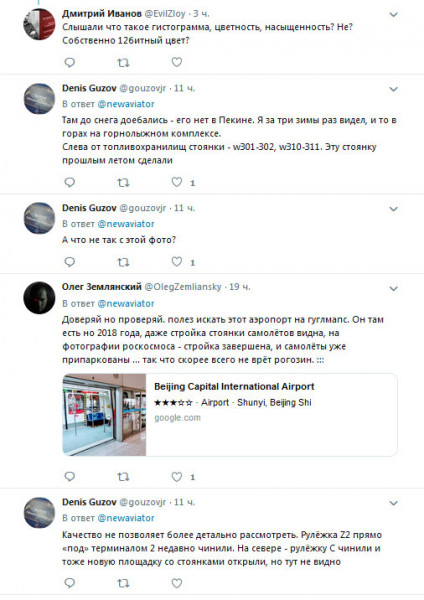The height and width of the screenshot is (600, 424).
Task: Reply to Дмитрий Иванов's tweet
Action: [69, 62]
